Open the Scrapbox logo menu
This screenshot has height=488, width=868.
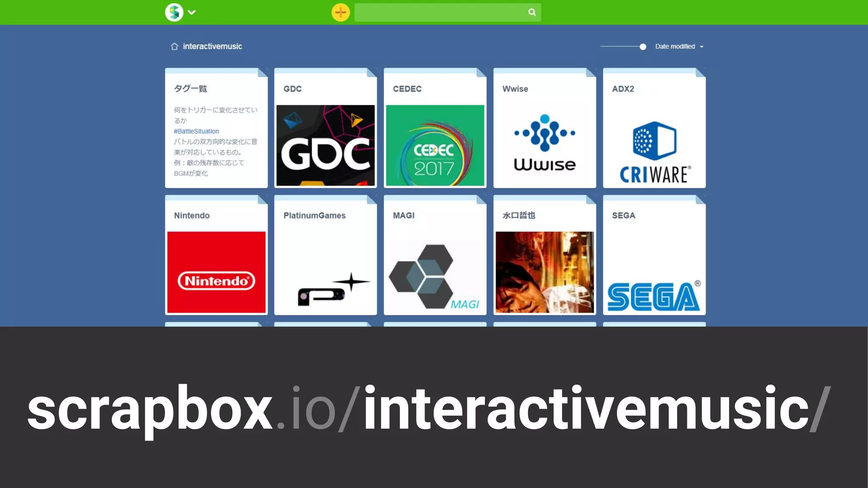tap(174, 12)
